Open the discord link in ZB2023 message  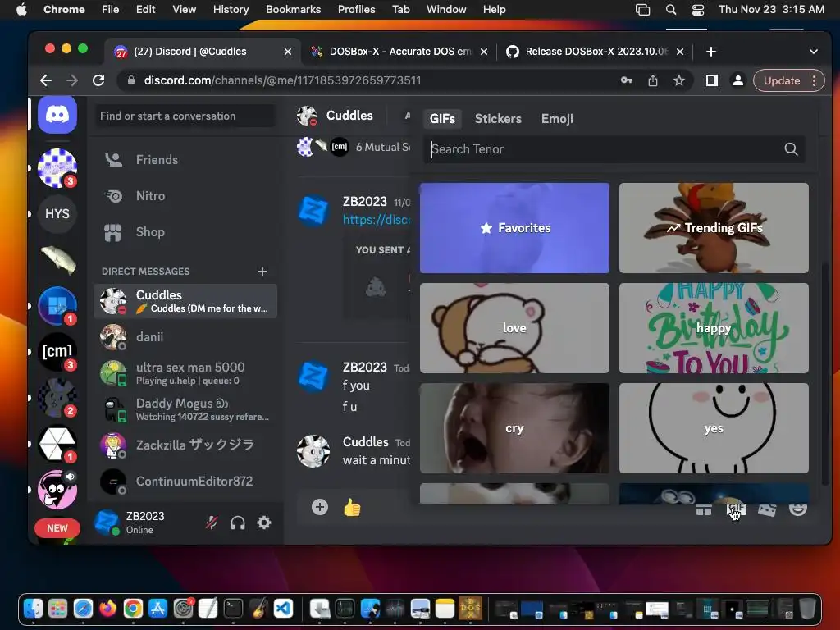tap(376, 220)
